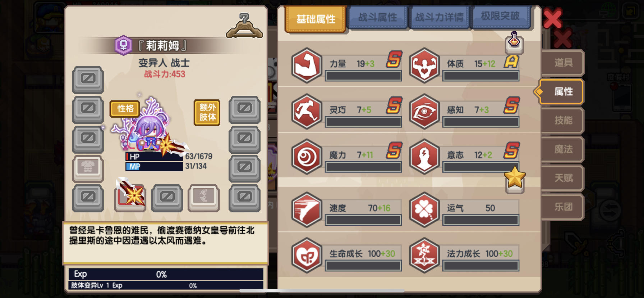Click the purple female gender badge

(x=123, y=45)
